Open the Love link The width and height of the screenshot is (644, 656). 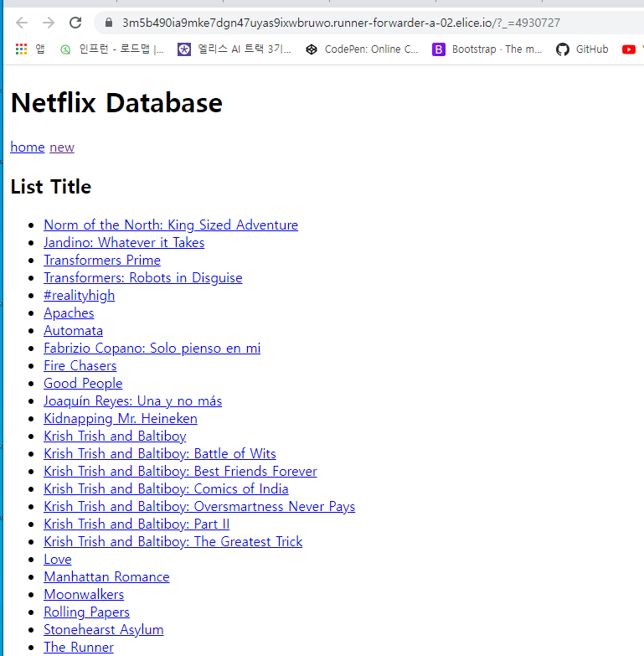click(58, 560)
